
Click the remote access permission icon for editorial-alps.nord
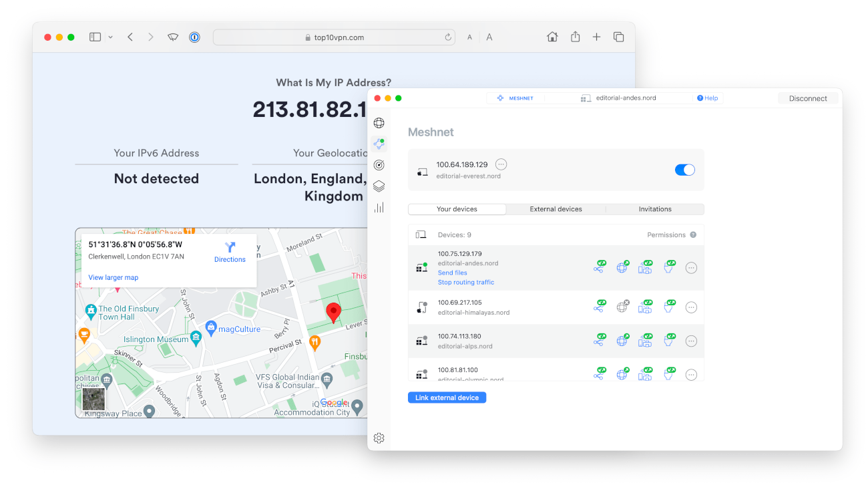(x=669, y=340)
